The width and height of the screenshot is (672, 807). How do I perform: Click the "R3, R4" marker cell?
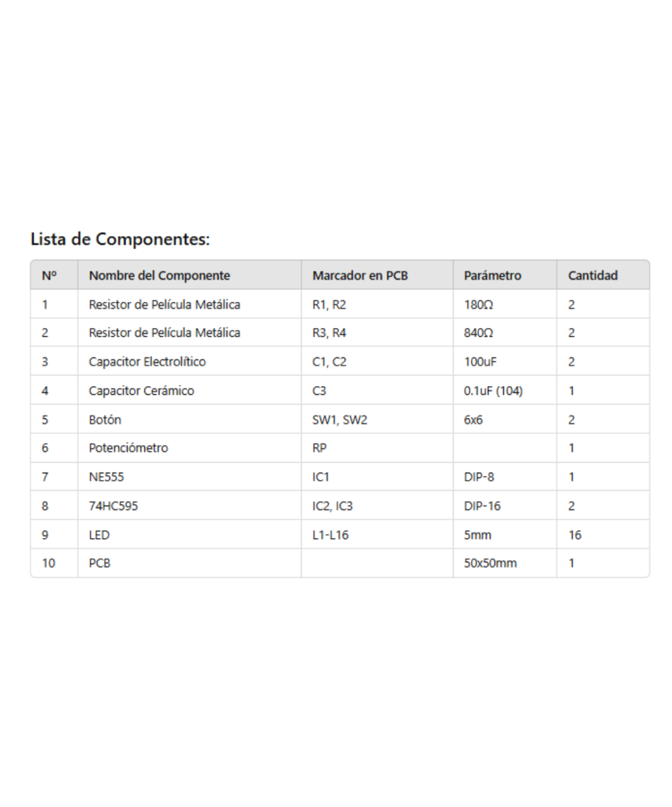(329, 332)
